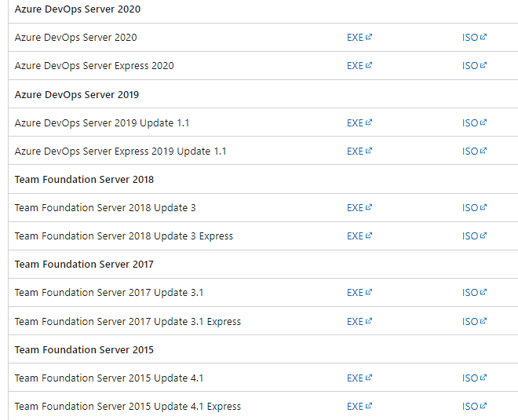This screenshot has width=518, height=420.
Task: Click external-link icon beside TFS 2017 Update 3.1 EXE
Action: click(x=369, y=292)
